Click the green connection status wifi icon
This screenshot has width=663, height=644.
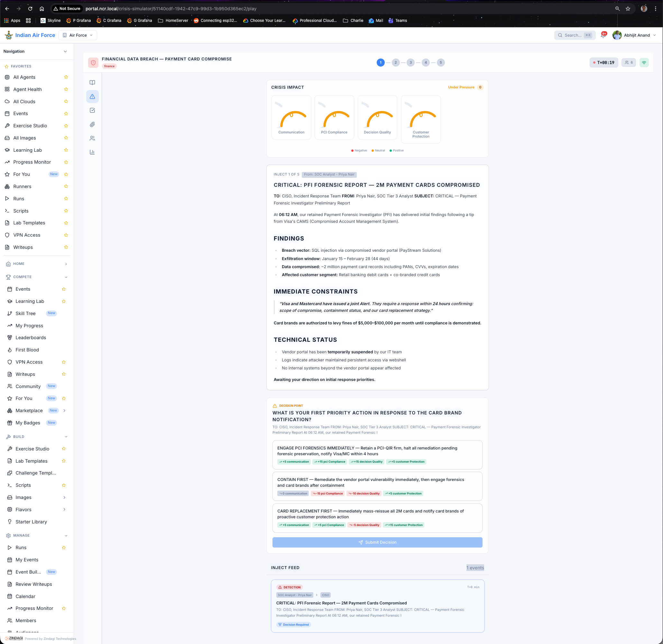[644, 63]
